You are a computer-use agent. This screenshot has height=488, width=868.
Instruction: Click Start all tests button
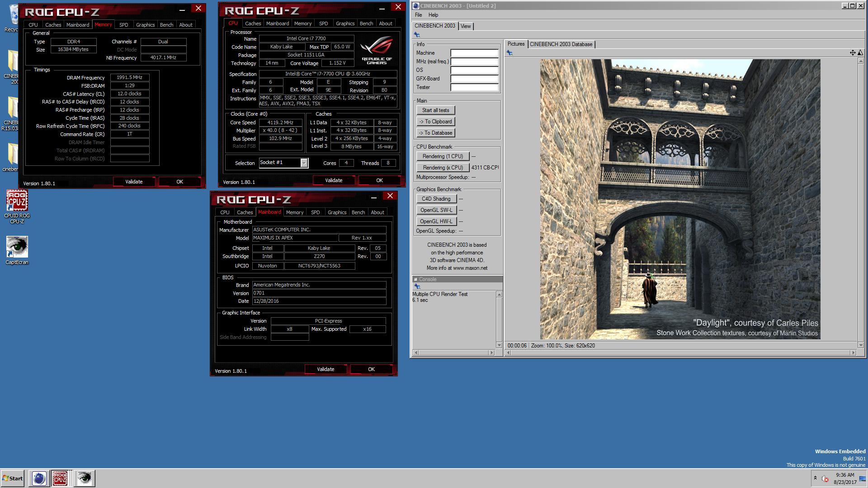pyautogui.click(x=435, y=110)
